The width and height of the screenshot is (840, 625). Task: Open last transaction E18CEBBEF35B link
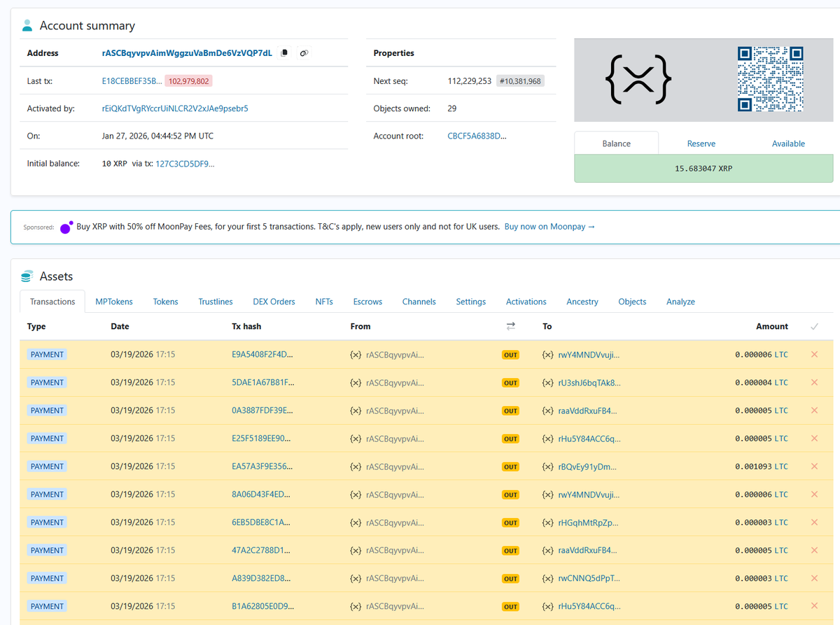(132, 81)
